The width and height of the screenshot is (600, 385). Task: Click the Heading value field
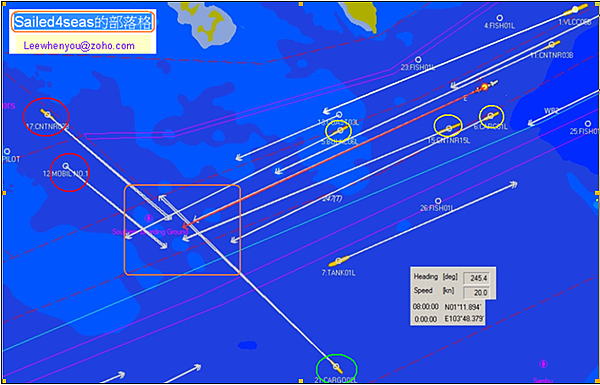pos(476,278)
